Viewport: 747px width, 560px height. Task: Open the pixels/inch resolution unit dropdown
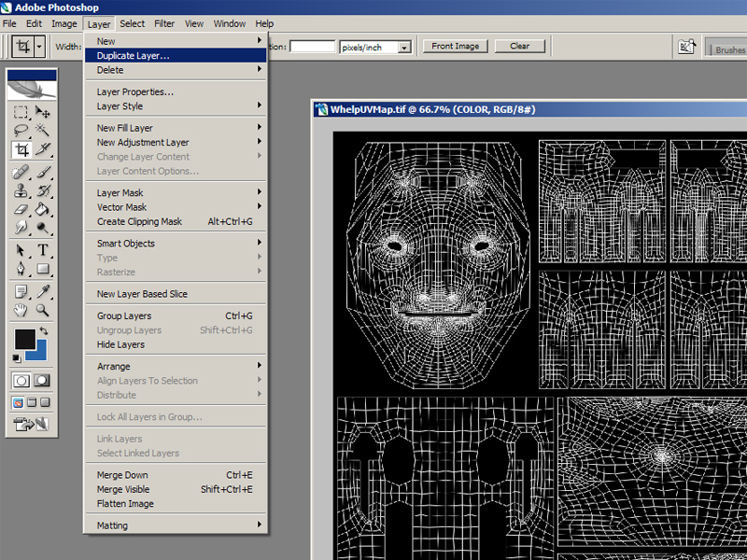tap(404, 47)
